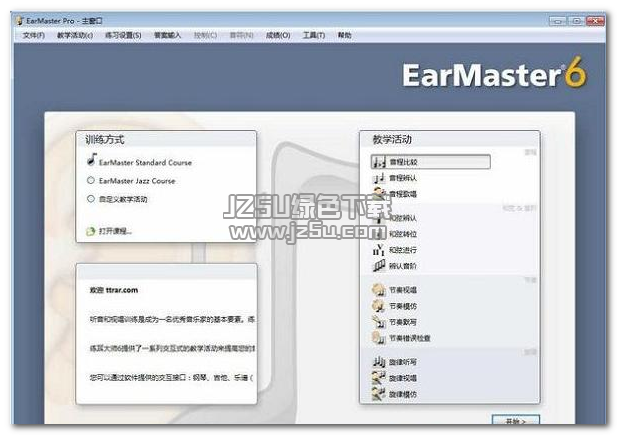Select EarMaster Standard Course training mode

tap(139, 162)
